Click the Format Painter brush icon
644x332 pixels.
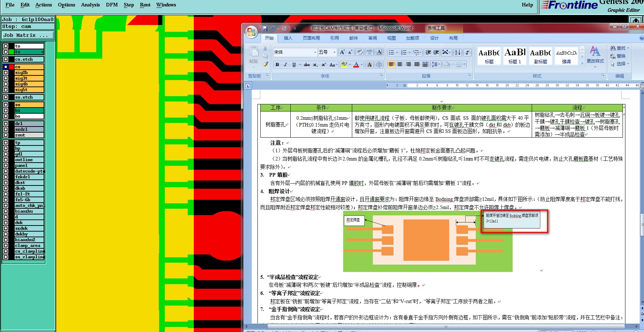[x=265, y=64]
